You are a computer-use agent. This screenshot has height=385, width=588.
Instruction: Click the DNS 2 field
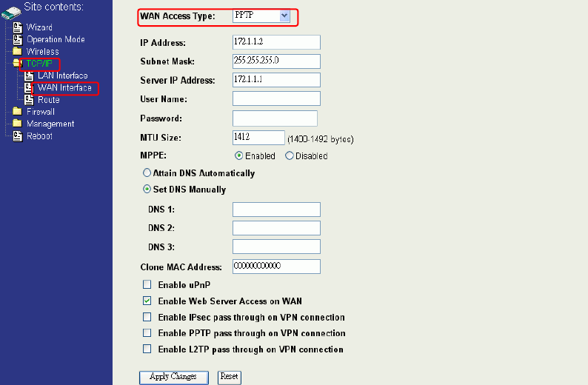click(276, 228)
